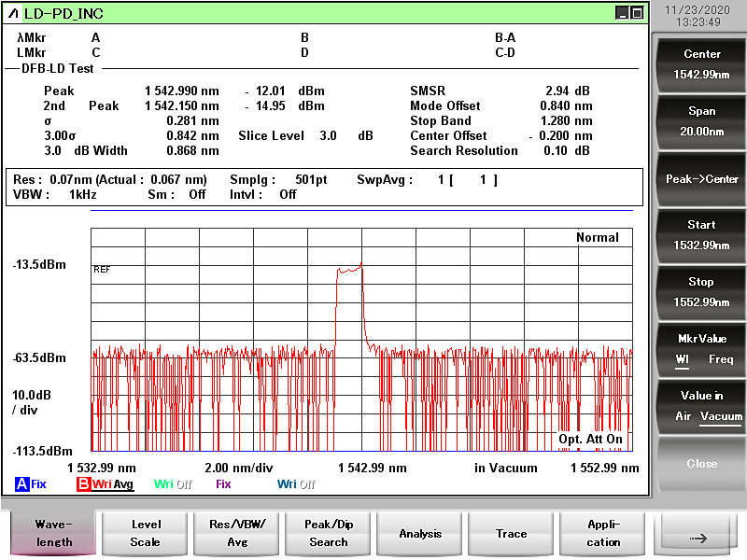Select trace A Fix indicator
The height and width of the screenshot is (560, 747).
point(31,484)
